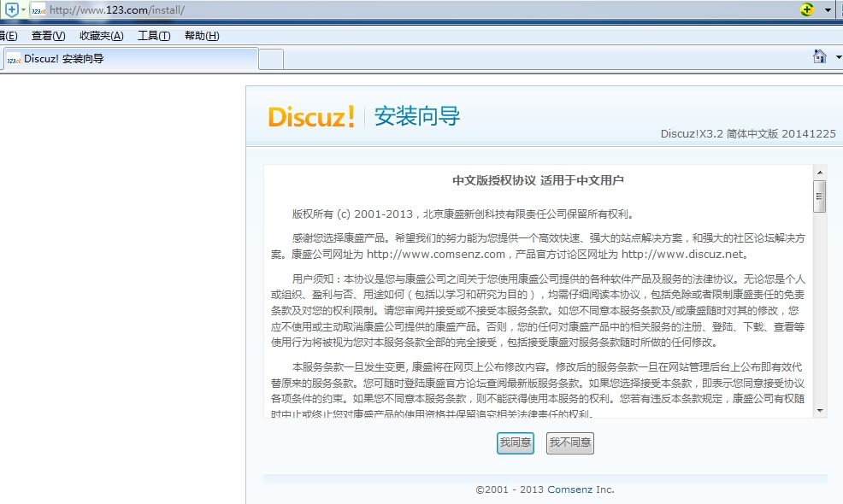The width and height of the screenshot is (843, 504).
Task: Open the Comsenz footer link
Action: tap(569, 489)
